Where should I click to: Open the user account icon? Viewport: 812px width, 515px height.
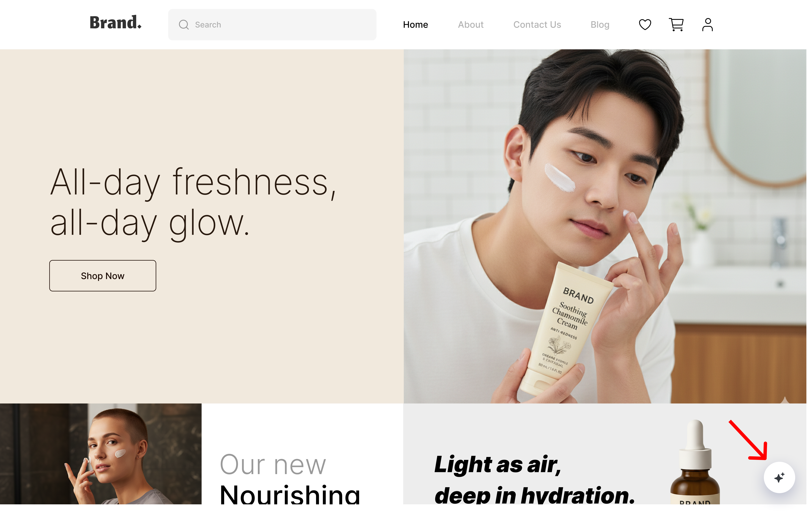click(x=707, y=25)
